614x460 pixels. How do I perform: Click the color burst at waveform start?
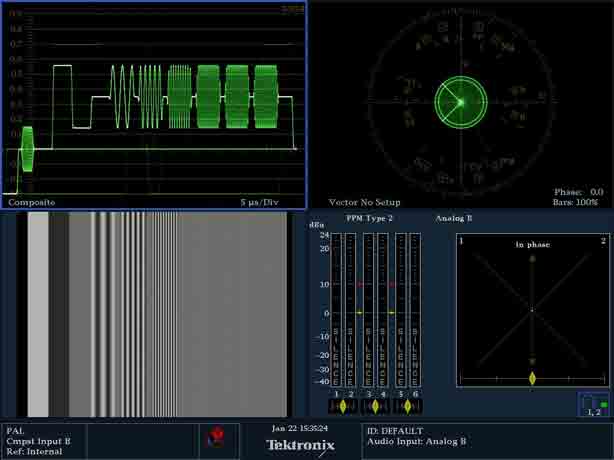27,150
